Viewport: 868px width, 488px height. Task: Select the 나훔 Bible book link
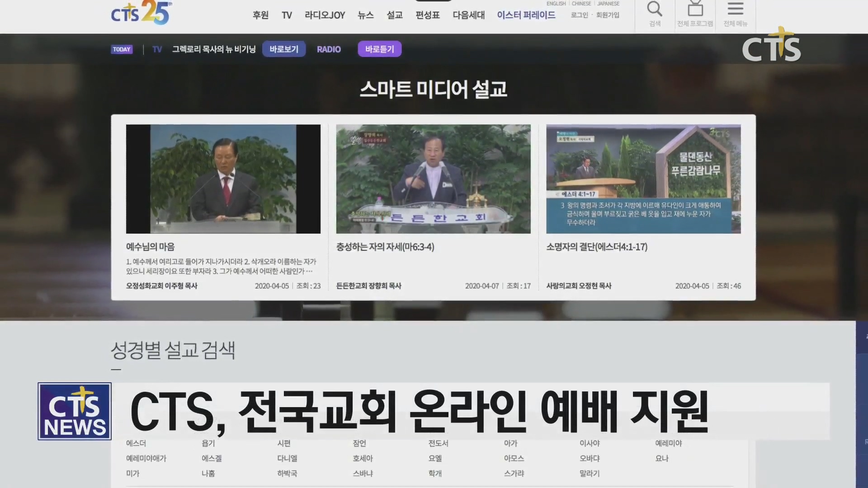[208, 473]
